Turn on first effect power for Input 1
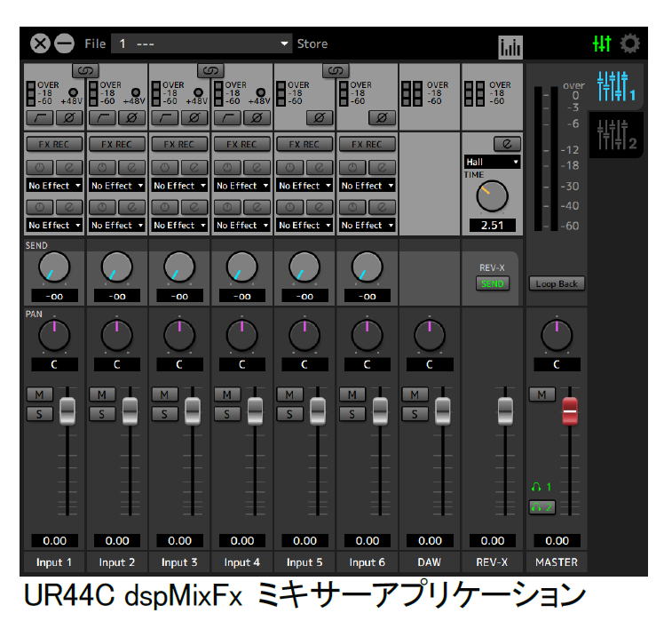The width and height of the screenshot is (672, 621). click(40, 167)
